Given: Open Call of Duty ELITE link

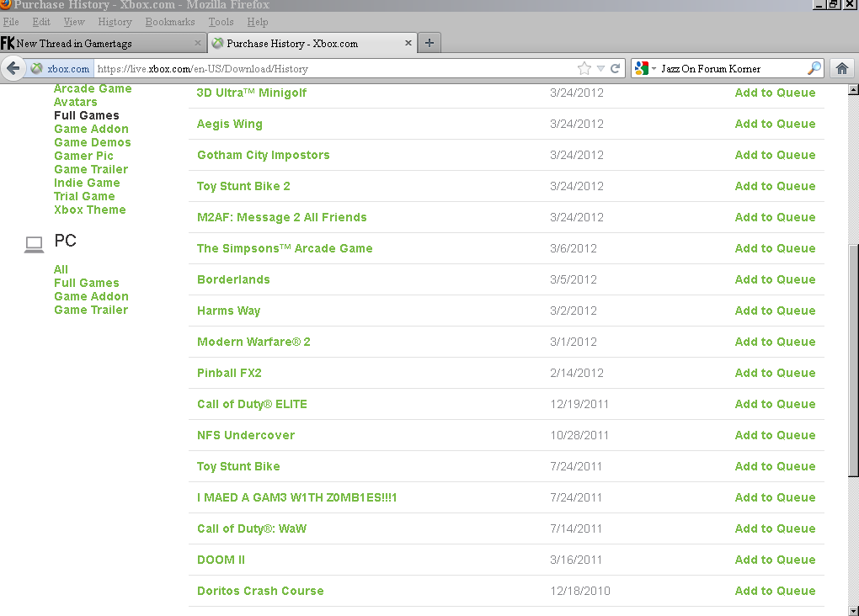Looking at the screenshot, I should [x=252, y=404].
